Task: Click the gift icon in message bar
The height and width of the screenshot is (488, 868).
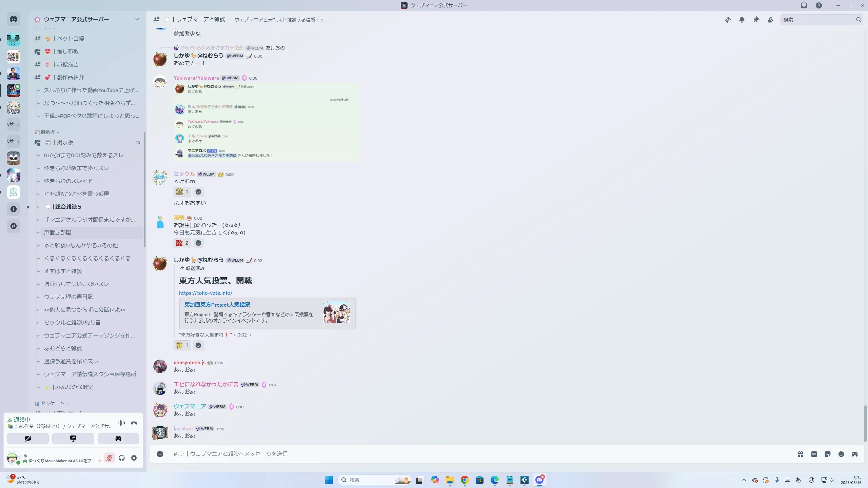Action: [801, 454]
